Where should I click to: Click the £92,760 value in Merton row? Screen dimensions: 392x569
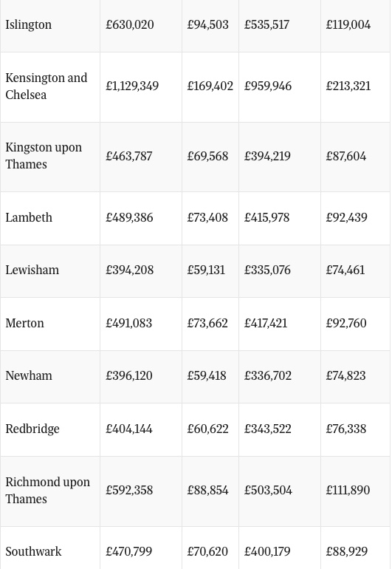[x=346, y=323]
